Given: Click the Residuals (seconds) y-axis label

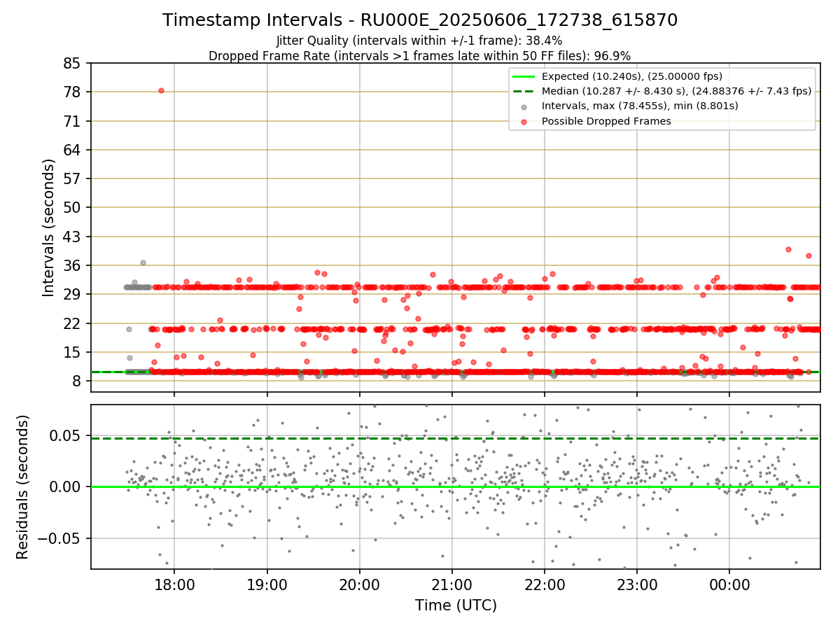Looking at the screenshot, I should coord(22,486).
